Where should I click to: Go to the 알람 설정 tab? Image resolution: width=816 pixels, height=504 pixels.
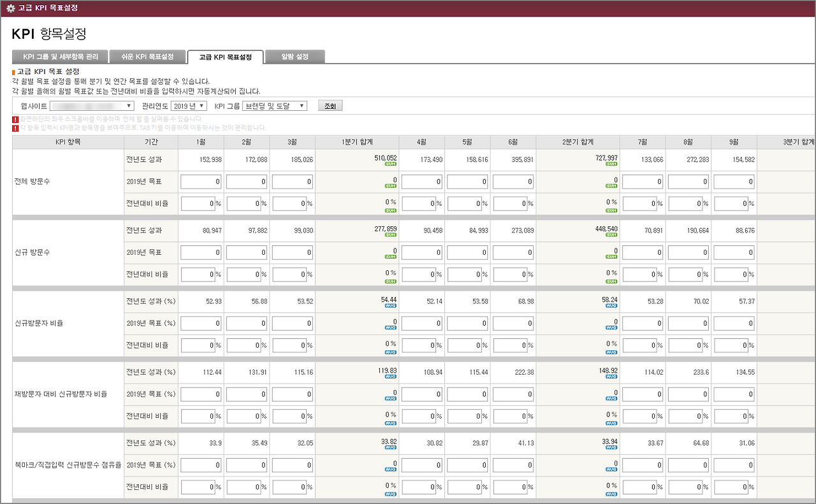(x=295, y=57)
